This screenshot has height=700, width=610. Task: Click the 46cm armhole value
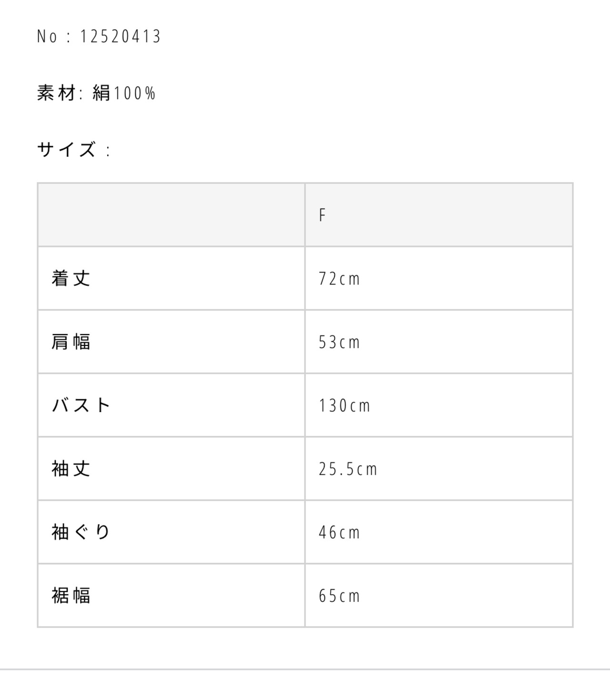339,532
